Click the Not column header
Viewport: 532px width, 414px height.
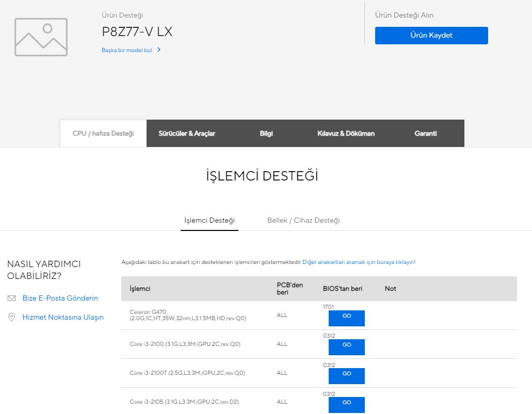(390, 289)
